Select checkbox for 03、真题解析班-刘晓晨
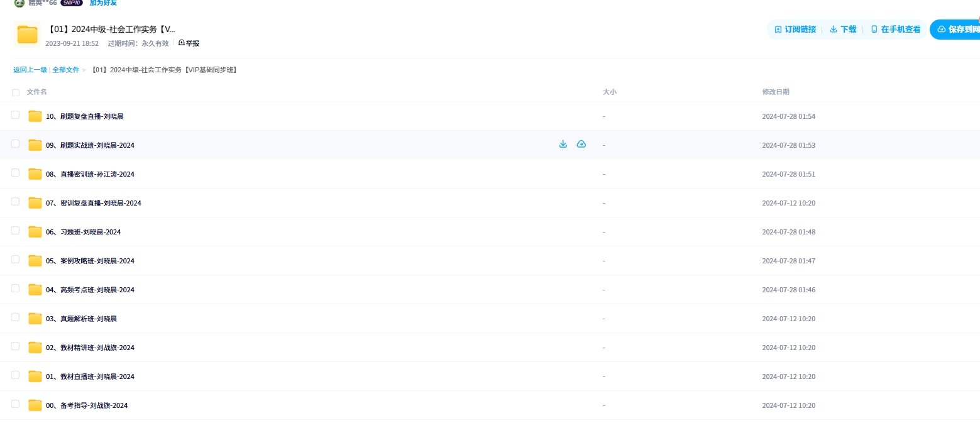 coord(16,317)
